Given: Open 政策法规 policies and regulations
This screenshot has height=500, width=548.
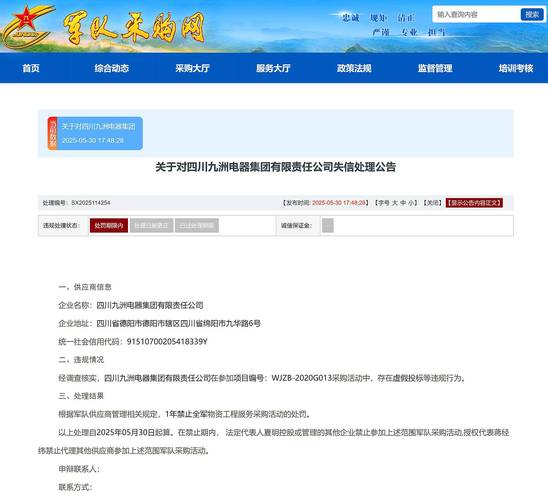Looking at the screenshot, I should coord(354,68).
